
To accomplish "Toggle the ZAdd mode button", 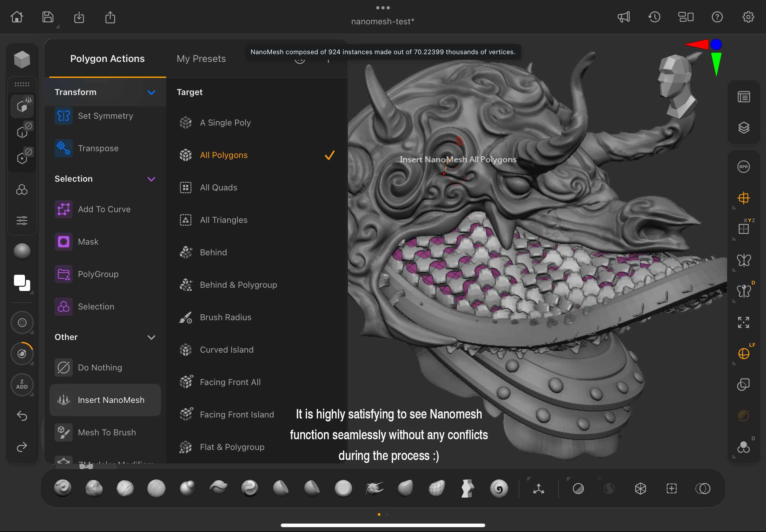I will coord(22,384).
